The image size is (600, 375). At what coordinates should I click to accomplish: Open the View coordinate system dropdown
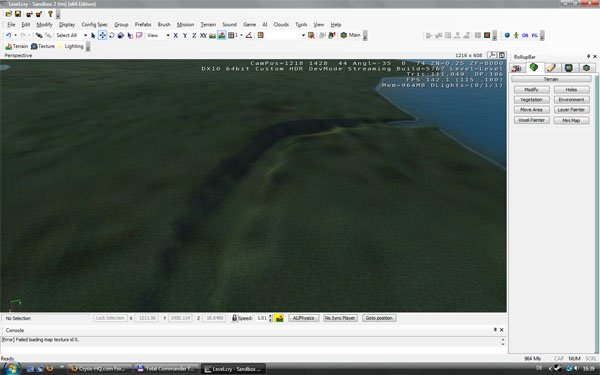pos(158,35)
